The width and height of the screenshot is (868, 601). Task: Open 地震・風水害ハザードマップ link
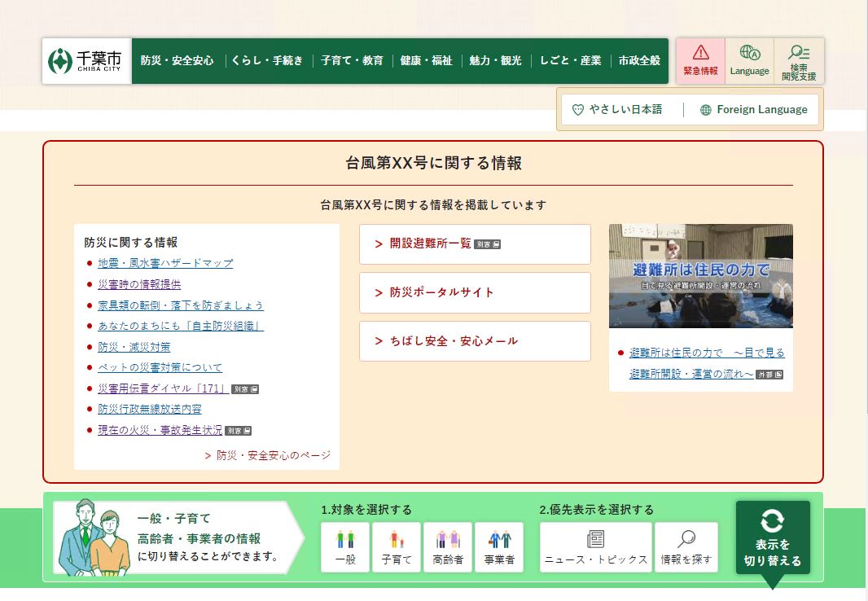tap(165, 263)
